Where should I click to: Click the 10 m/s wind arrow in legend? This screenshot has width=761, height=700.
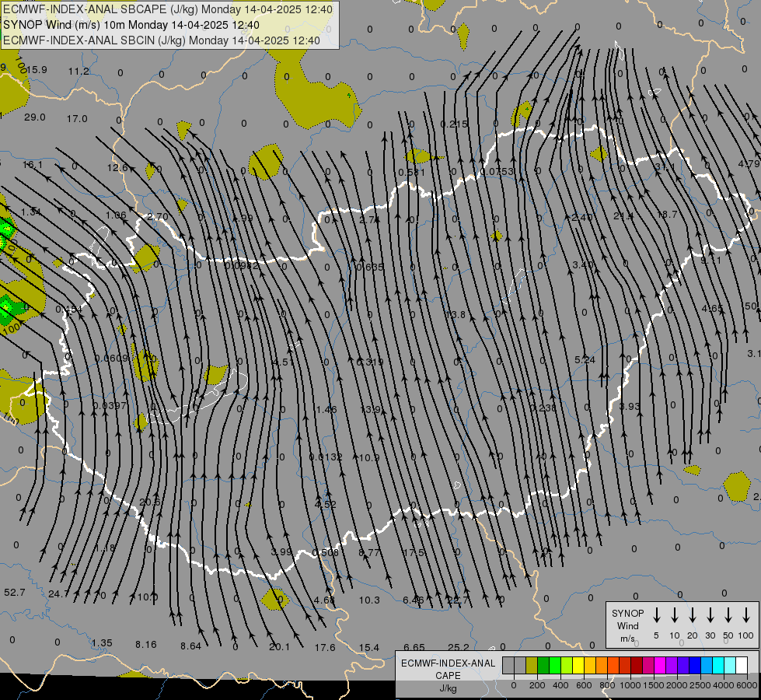(674, 615)
